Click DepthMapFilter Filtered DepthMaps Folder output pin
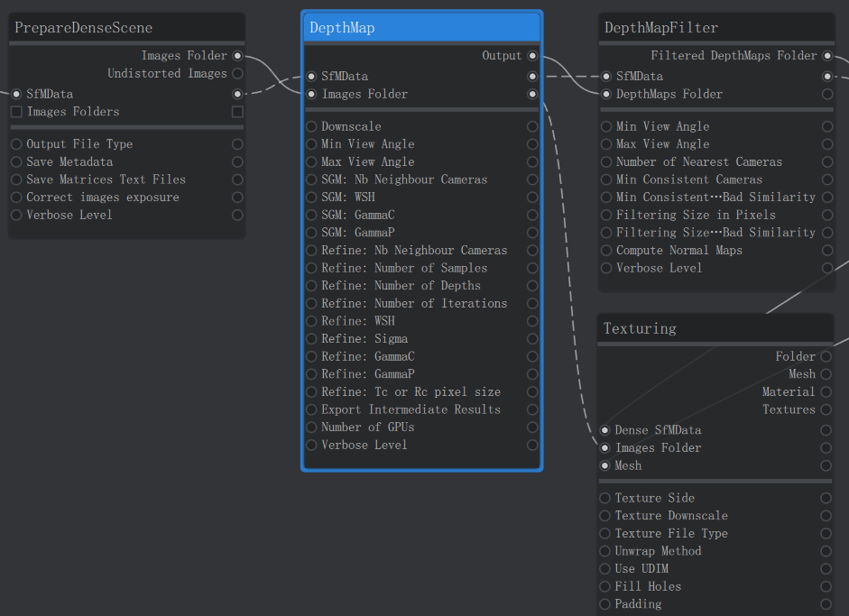The image size is (849, 616). tap(827, 56)
